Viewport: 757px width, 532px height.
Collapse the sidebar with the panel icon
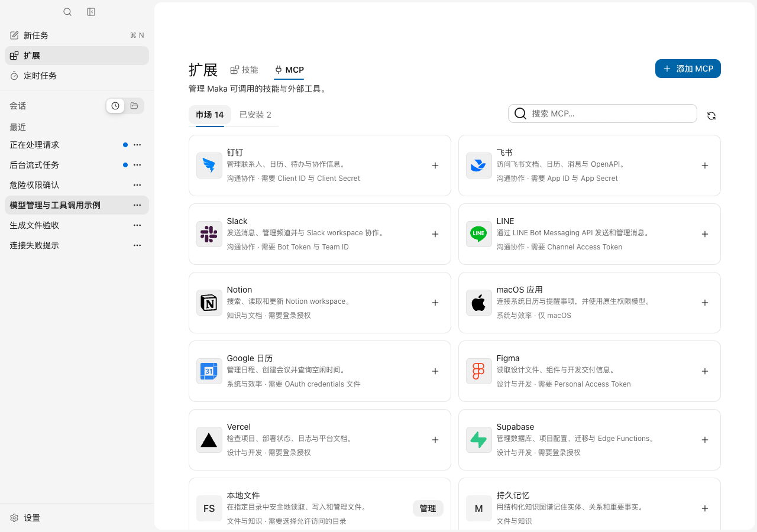point(91,12)
